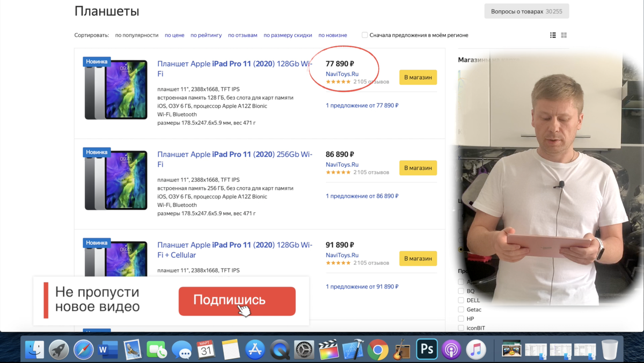The image size is (644, 363).
Task: Open the Trash in the dock
Action: tap(610, 350)
